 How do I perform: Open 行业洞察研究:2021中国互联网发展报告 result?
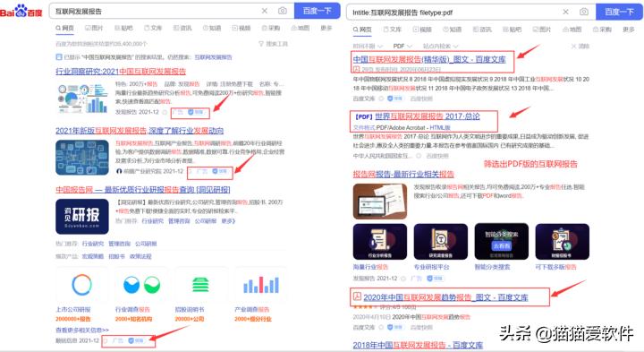[x=121, y=72]
